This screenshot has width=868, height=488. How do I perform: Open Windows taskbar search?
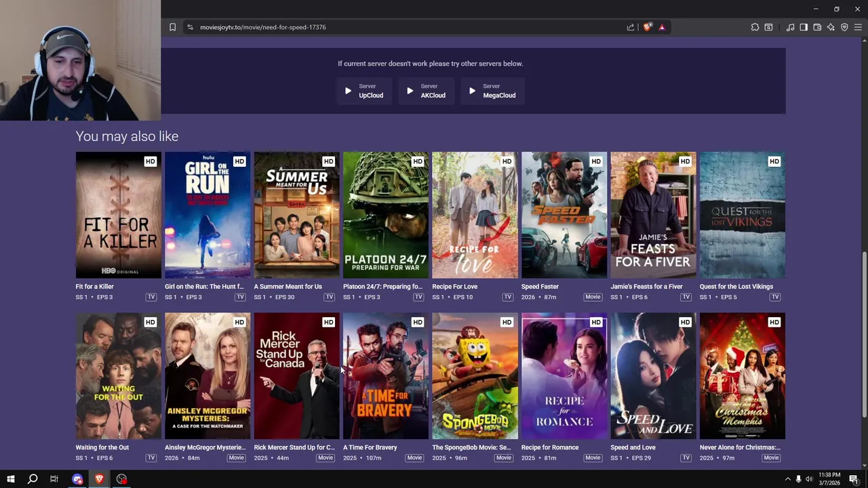click(33, 479)
